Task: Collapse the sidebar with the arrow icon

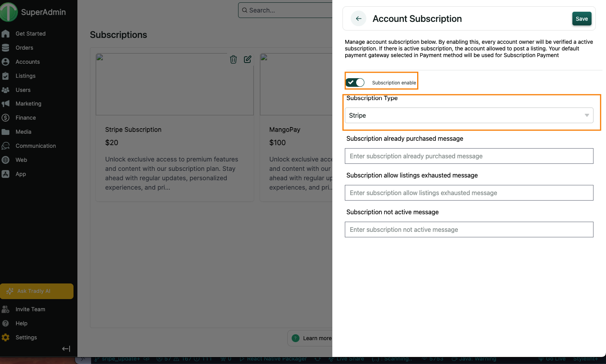Action: coord(66,349)
